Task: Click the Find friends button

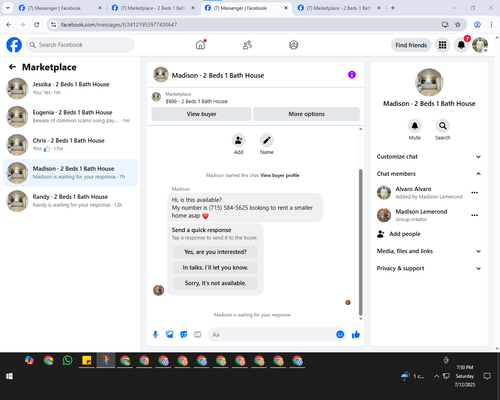Action: (411, 45)
